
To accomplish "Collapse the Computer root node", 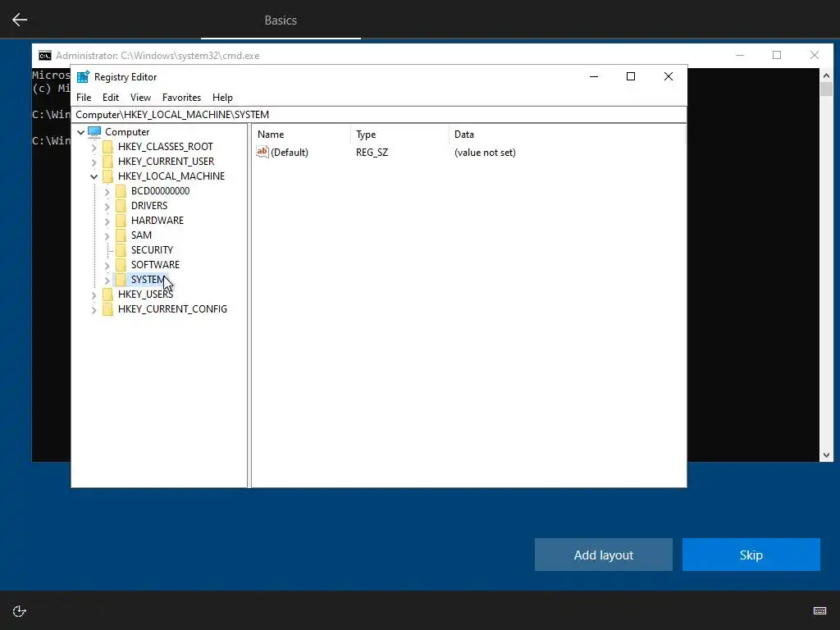I will coord(81,132).
